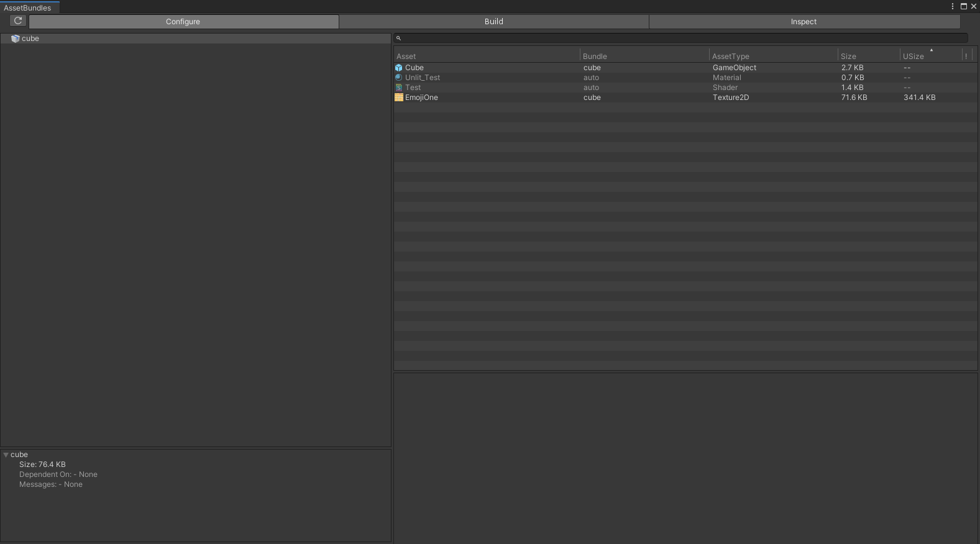Click the cube bundle icon in list

[x=15, y=39]
